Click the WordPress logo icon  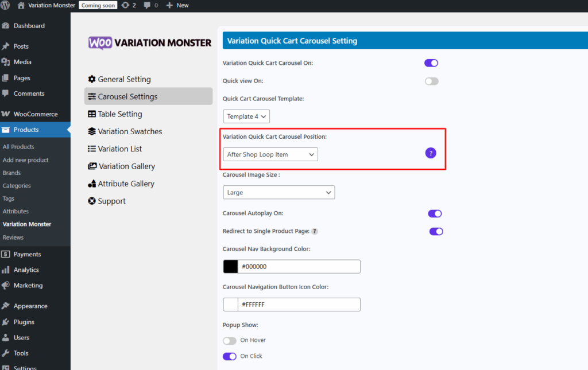(x=5, y=5)
